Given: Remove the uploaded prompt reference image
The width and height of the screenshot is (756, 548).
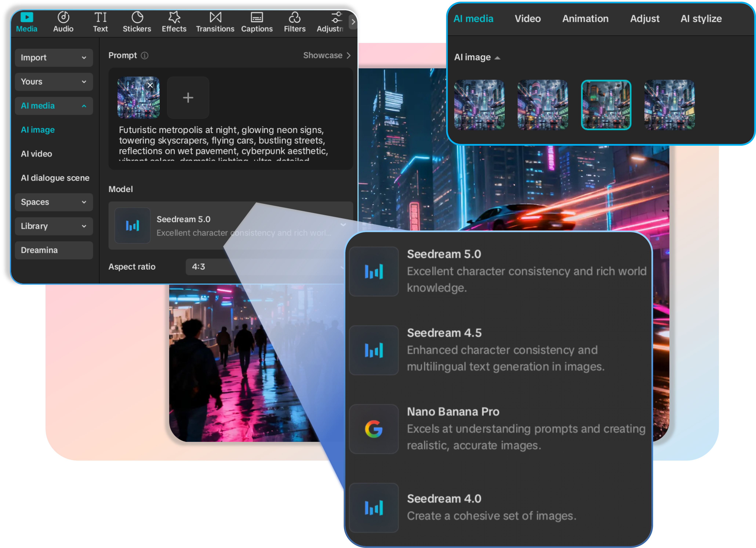Looking at the screenshot, I should 150,85.
